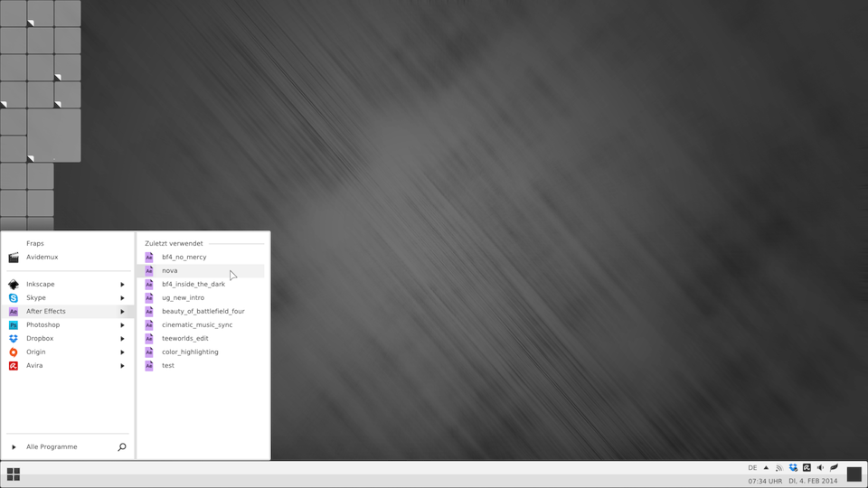Click the Avidemux clapperboard icon

[14, 258]
